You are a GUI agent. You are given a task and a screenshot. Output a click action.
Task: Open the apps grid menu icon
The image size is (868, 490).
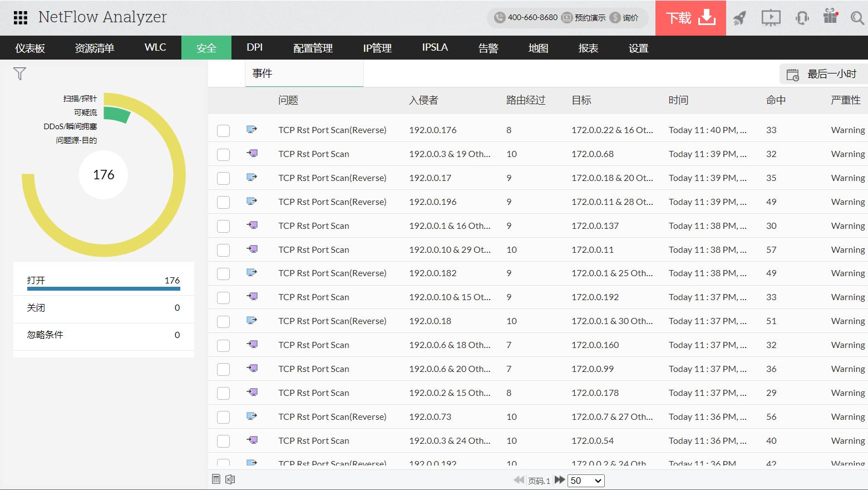point(21,18)
